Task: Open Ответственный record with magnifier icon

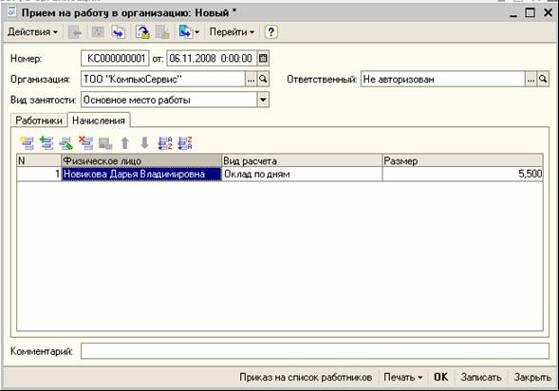Action: [x=543, y=79]
